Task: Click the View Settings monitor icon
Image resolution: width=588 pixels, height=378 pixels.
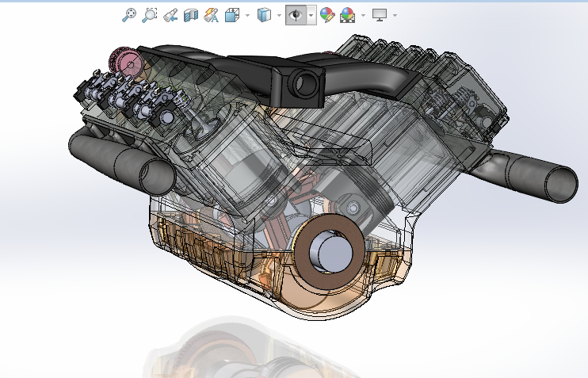Action: click(380, 15)
